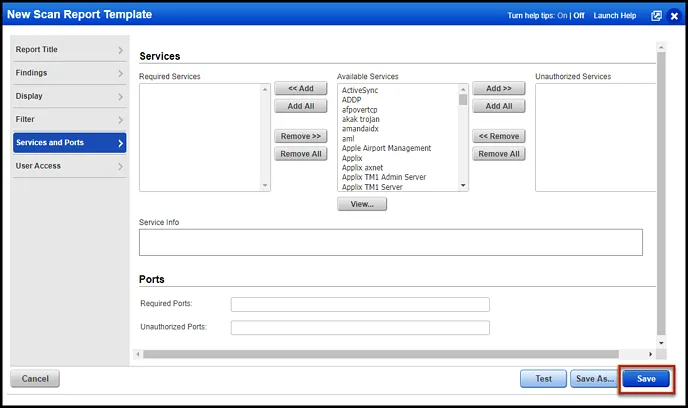Click the '<< Remove' button for Unauthorized Services

pyautogui.click(x=498, y=136)
